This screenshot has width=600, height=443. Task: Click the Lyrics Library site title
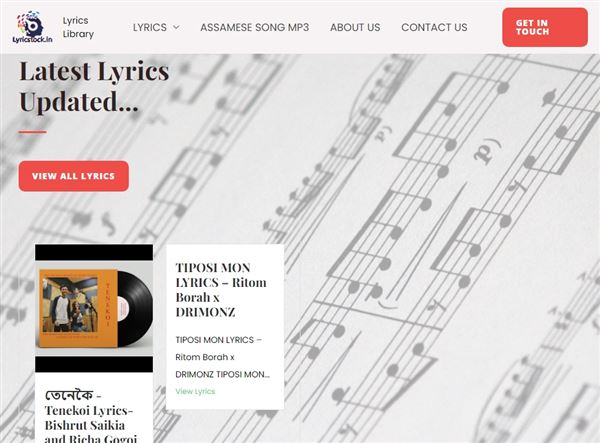click(78, 27)
